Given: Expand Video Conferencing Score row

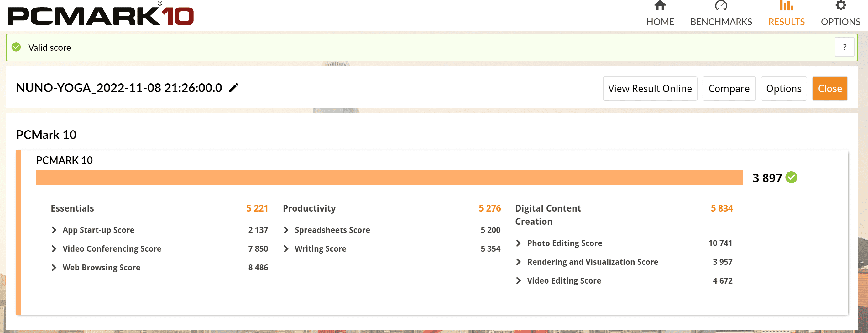Looking at the screenshot, I should click(x=54, y=249).
